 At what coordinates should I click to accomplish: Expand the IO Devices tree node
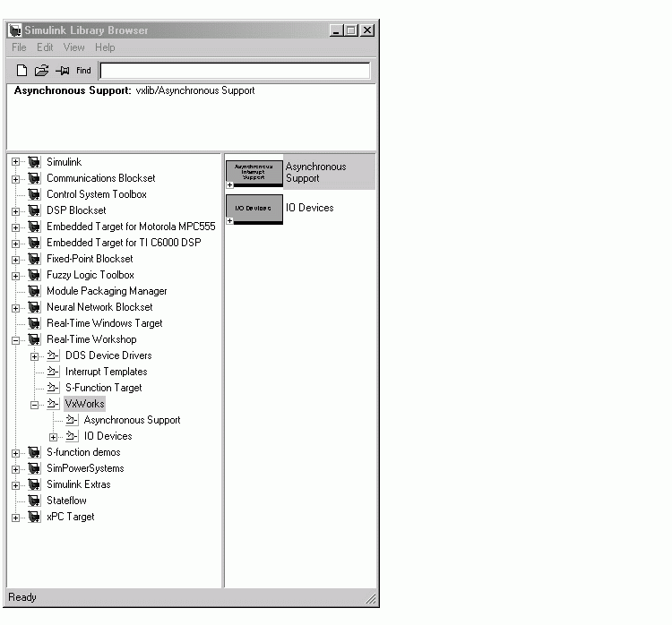coord(53,437)
